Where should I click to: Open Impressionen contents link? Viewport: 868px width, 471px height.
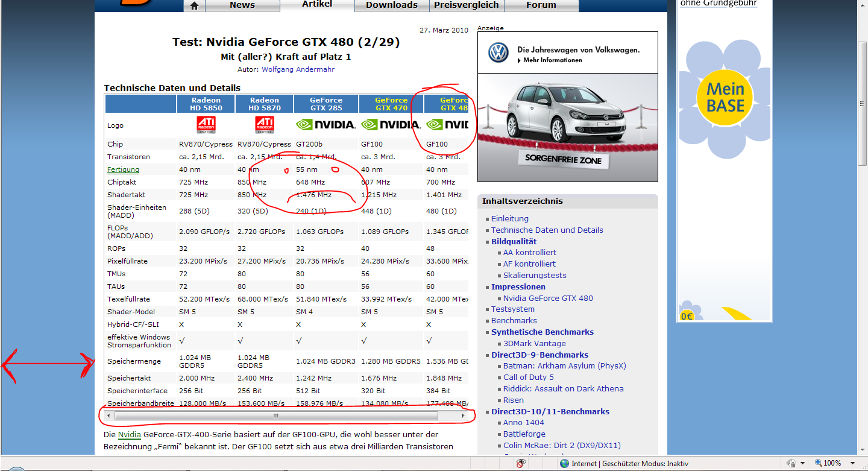518,287
